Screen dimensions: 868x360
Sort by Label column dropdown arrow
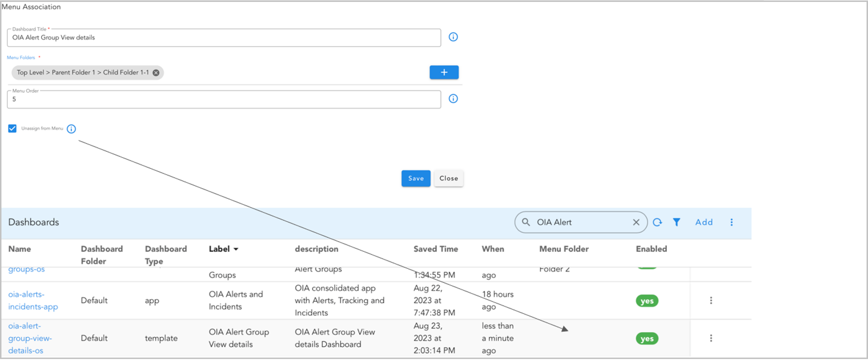click(236, 249)
